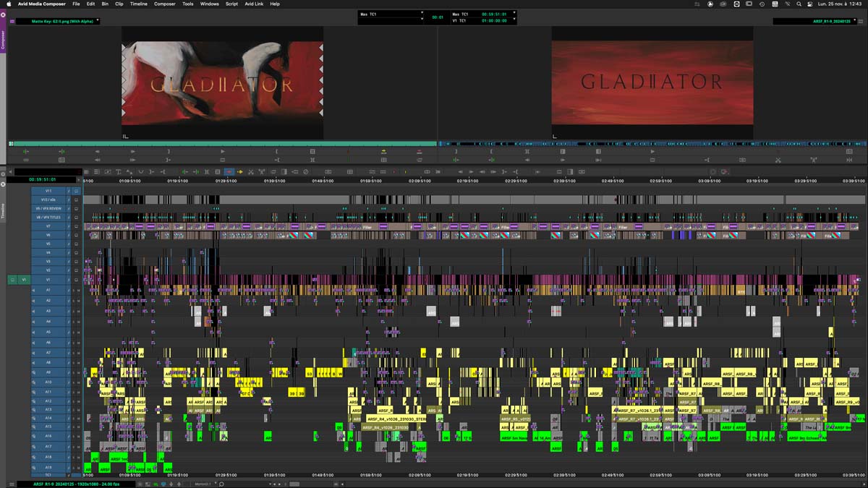The height and width of the screenshot is (488, 868).
Task: Open macOS Control Center icon
Action: [x=811, y=4]
